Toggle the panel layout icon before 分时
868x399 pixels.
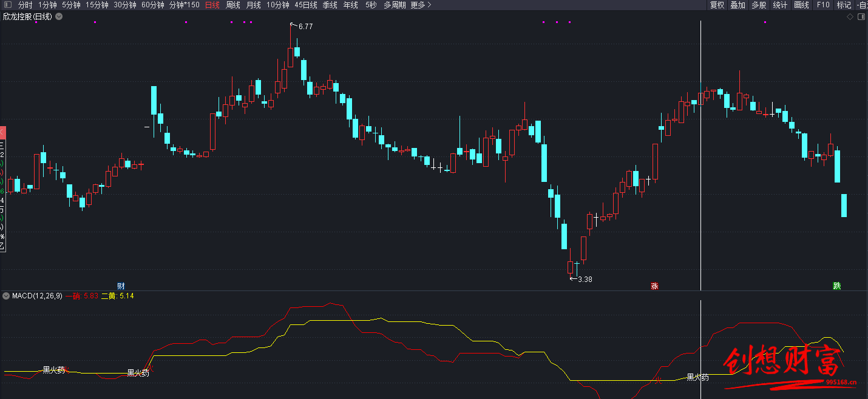pyautogui.click(x=7, y=5)
